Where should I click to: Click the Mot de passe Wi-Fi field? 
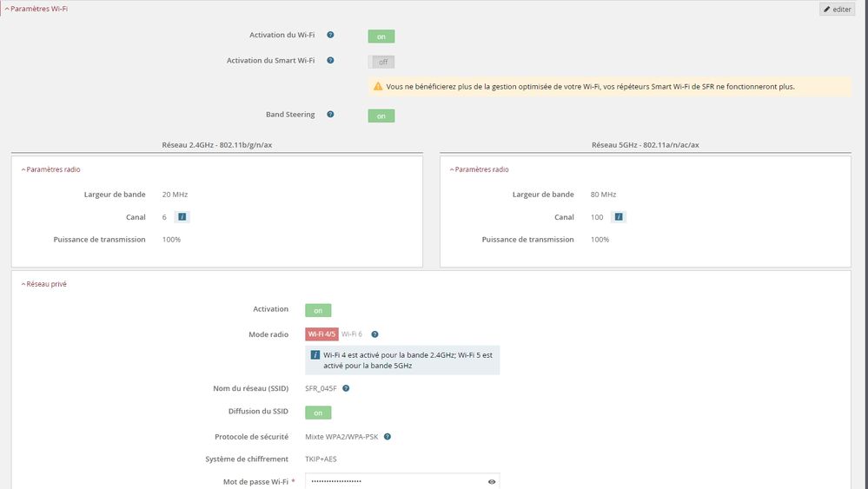[x=395, y=481]
